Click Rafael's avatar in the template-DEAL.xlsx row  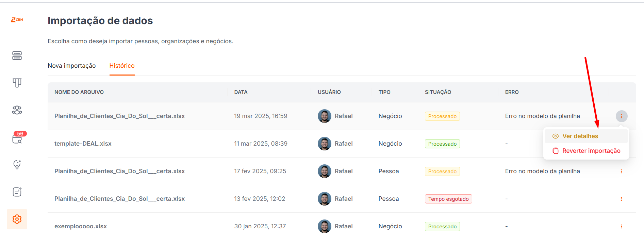pyautogui.click(x=325, y=144)
